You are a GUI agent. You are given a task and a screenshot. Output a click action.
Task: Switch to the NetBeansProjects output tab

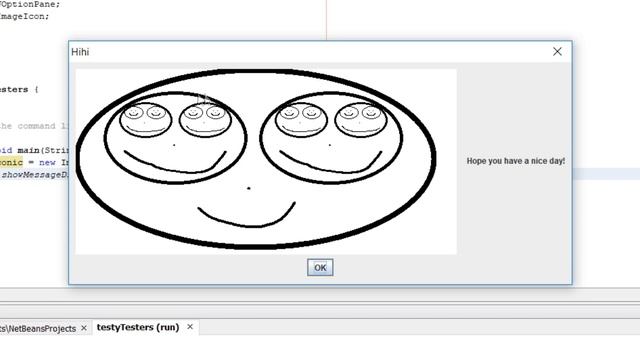38,329
